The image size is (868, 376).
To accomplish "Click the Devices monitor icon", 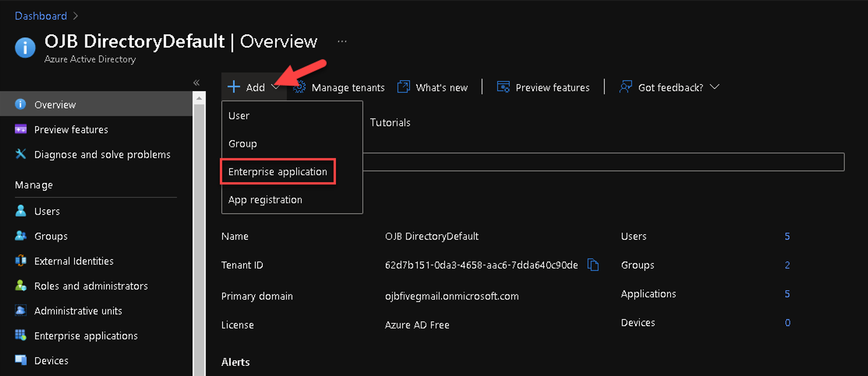I will (20, 360).
